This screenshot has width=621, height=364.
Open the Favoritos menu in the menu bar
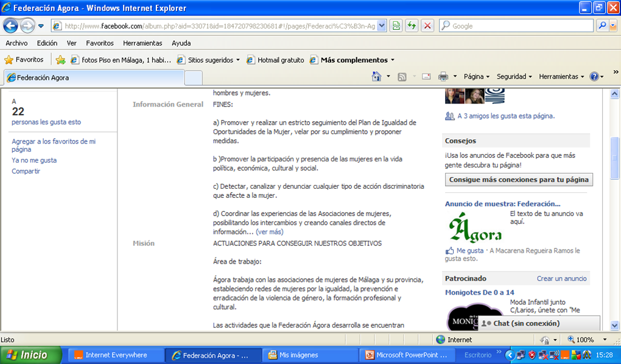pos(100,43)
